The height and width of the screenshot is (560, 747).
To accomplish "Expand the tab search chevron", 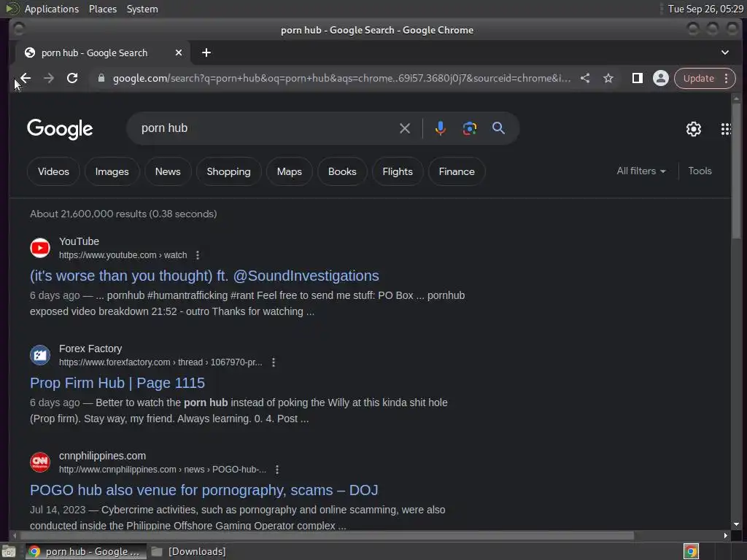I will pos(724,52).
